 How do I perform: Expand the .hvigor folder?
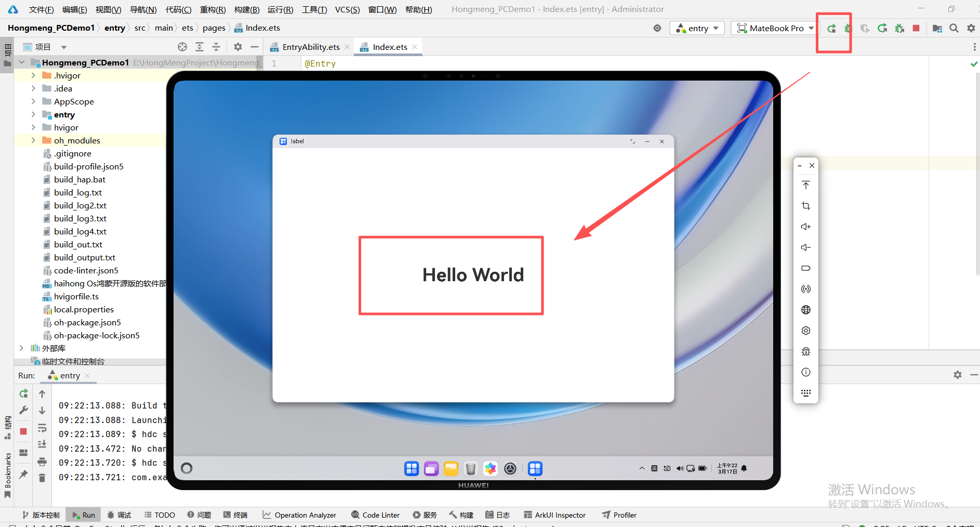[33, 75]
